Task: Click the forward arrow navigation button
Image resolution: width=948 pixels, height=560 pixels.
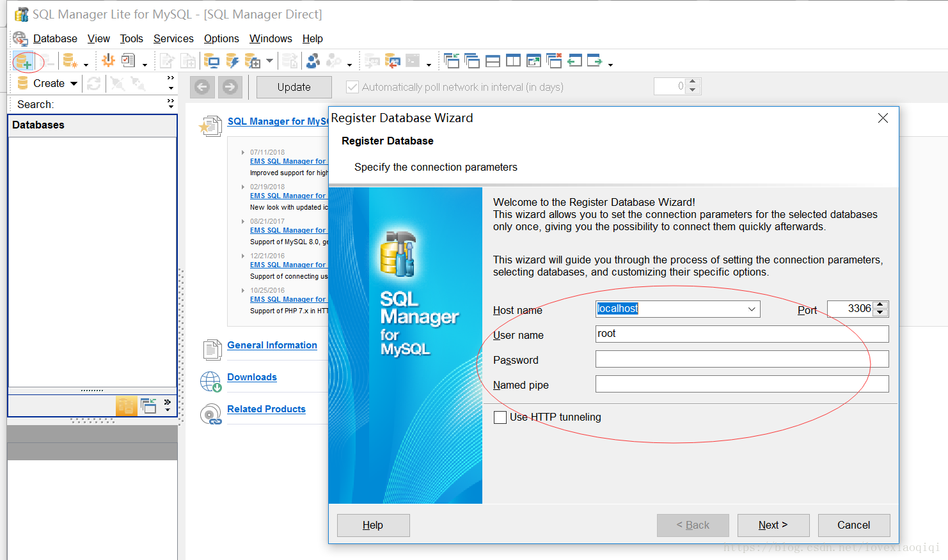Action: click(x=230, y=87)
